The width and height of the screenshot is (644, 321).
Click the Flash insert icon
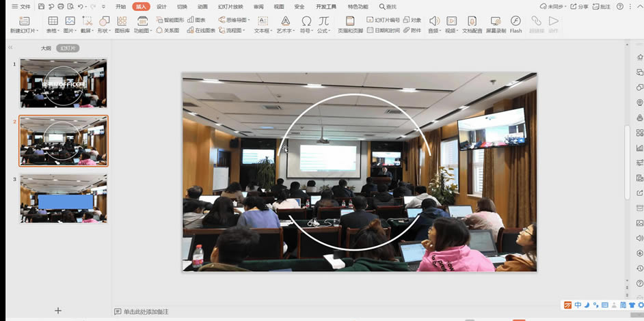(515, 21)
